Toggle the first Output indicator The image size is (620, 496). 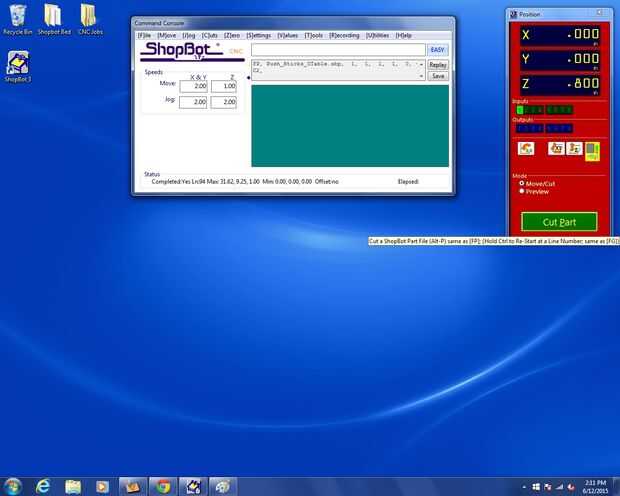click(x=520, y=128)
